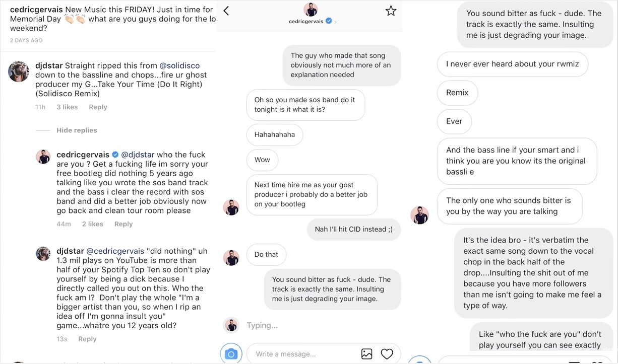The width and height of the screenshot is (618, 364).
Task: Tap cedricgervais verified badge in chat header
Action: click(x=329, y=21)
